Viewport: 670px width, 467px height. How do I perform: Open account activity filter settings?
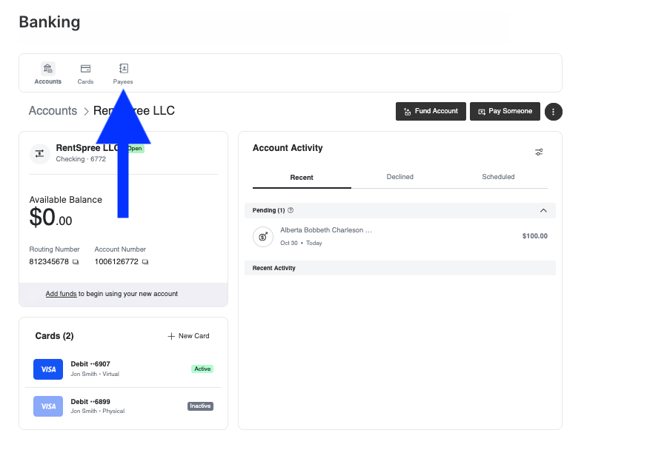pyautogui.click(x=539, y=152)
